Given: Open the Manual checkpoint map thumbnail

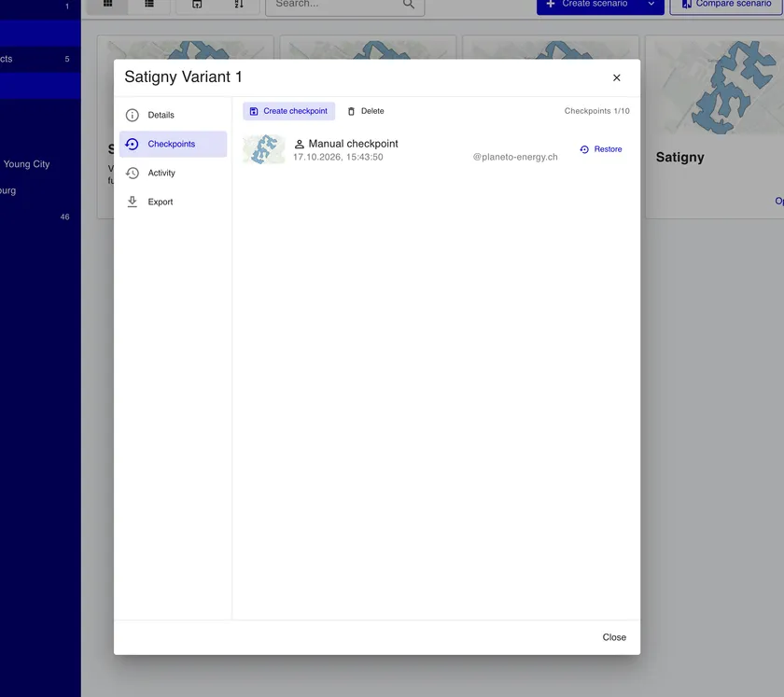Looking at the screenshot, I should click(264, 149).
